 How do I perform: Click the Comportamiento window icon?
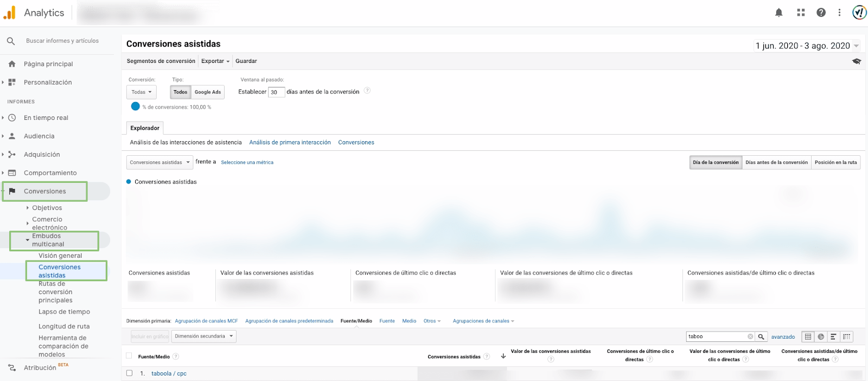pos(12,173)
